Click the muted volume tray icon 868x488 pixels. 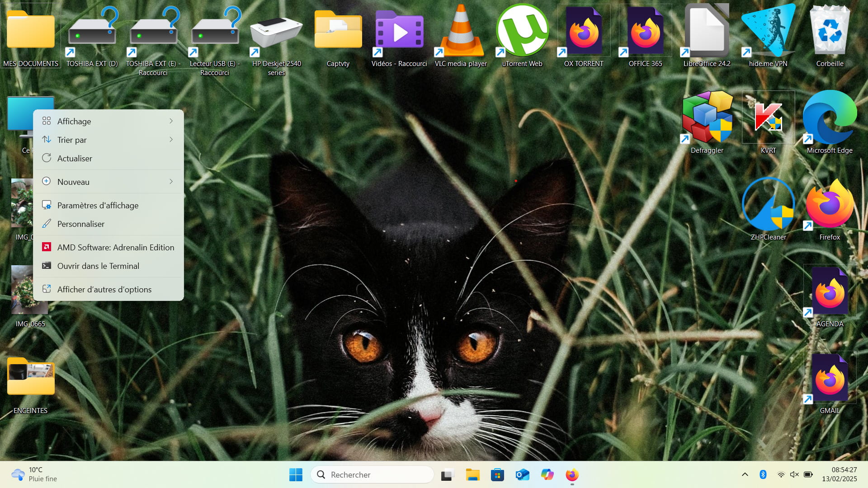tap(794, 474)
